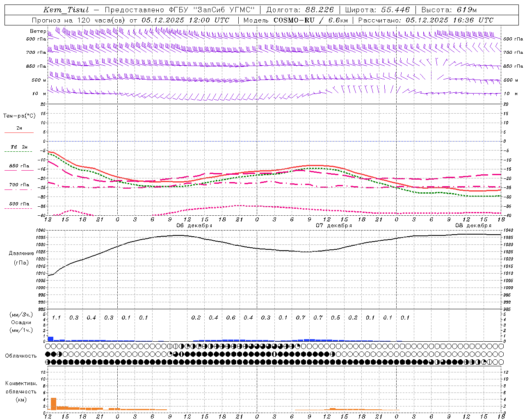The image size is (525, 420).
Task: Click the 1.1 precipitation value
Action: click(56, 317)
